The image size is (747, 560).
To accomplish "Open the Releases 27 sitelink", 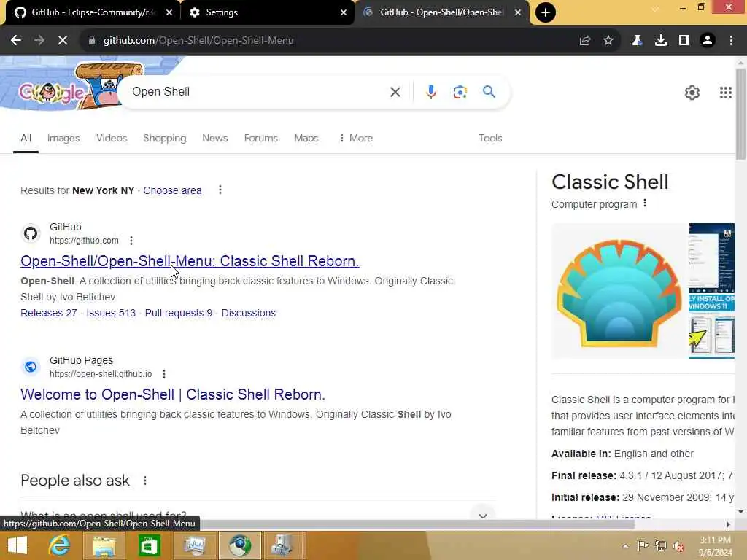I will (x=49, y=313).
